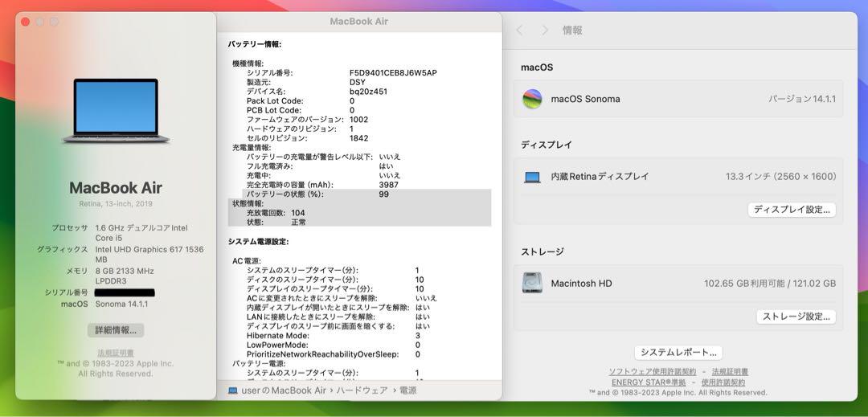Select firmware version value 1002

click(x=358, y=120)
